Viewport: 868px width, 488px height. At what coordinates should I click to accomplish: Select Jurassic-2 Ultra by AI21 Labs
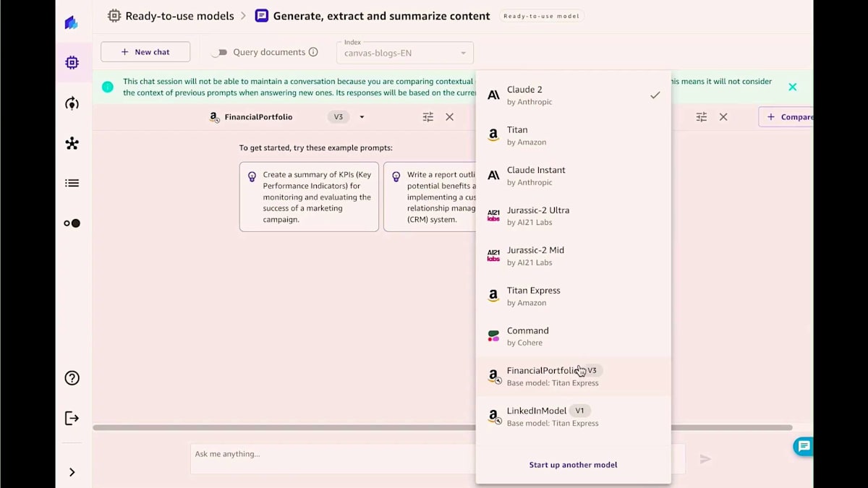[x=574, y=216]
